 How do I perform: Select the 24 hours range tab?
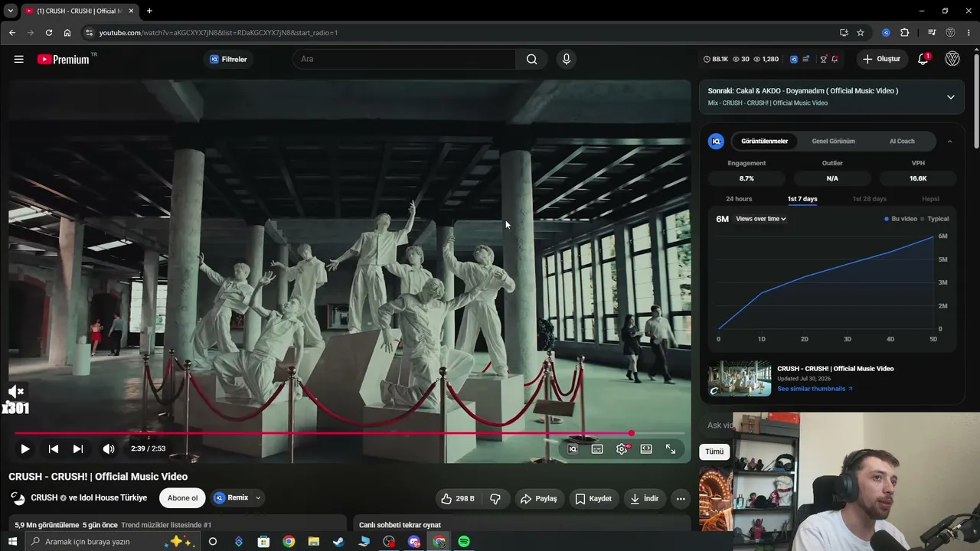pyautogui.click(x=739, y=199)
